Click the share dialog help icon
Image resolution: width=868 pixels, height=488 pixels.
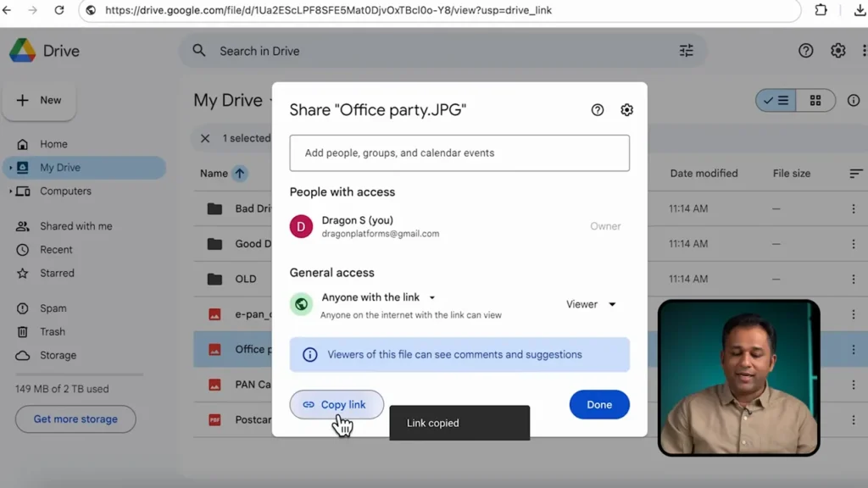click(x=598, y=110)
